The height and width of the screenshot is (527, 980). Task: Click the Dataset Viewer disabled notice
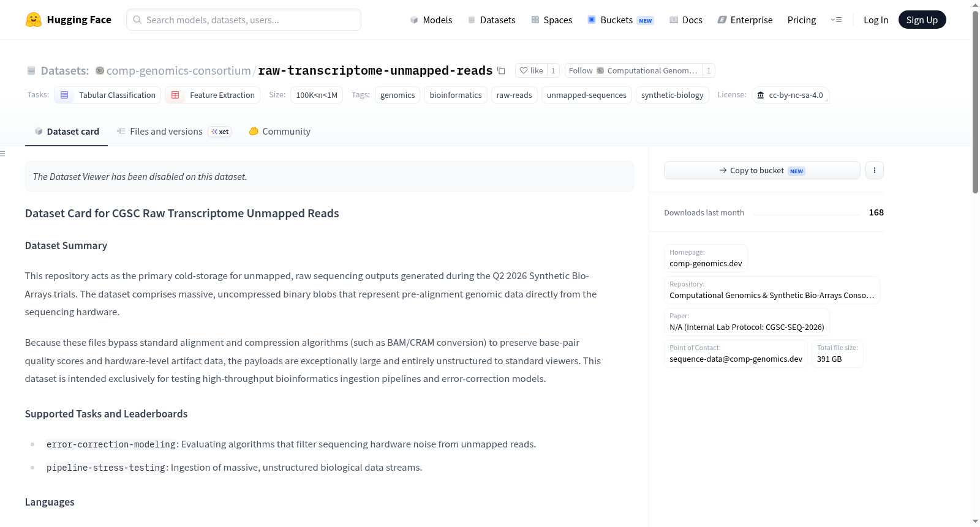(x=329, y=176)
